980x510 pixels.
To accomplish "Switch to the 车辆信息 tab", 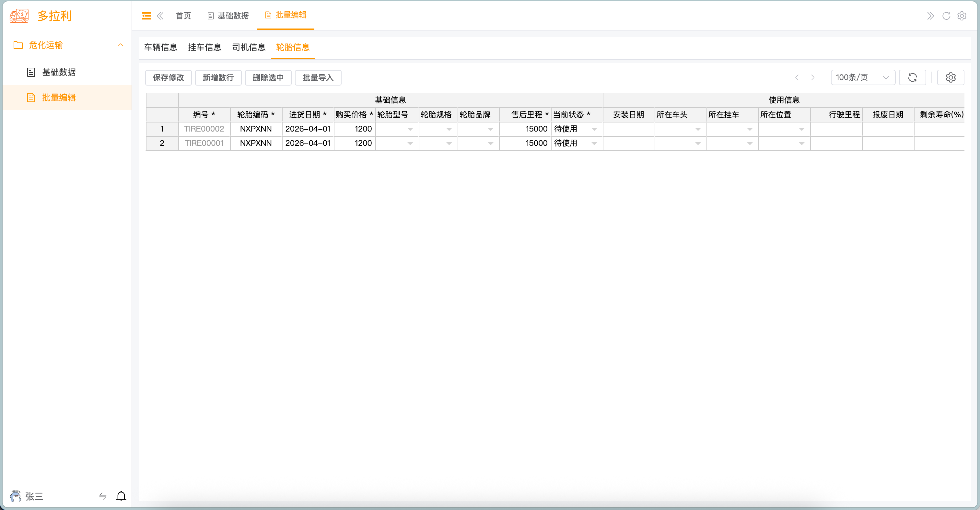I will (x=160, y=48).
